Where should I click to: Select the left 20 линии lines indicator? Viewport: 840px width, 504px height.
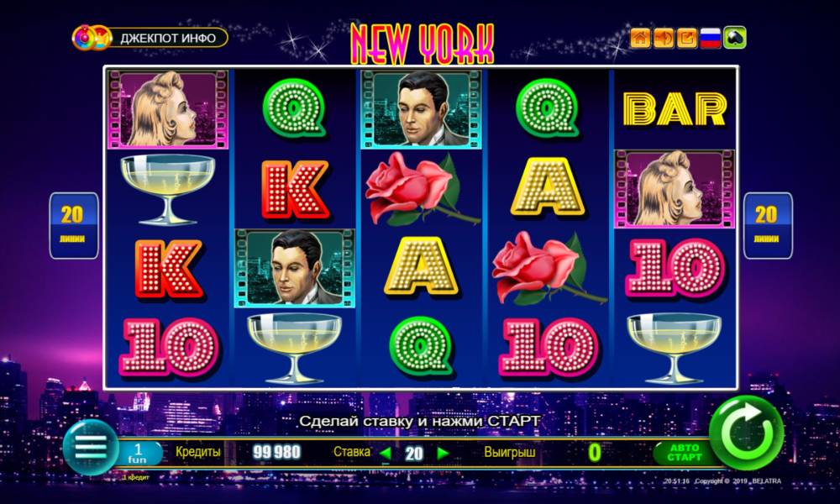pos(73,225)
